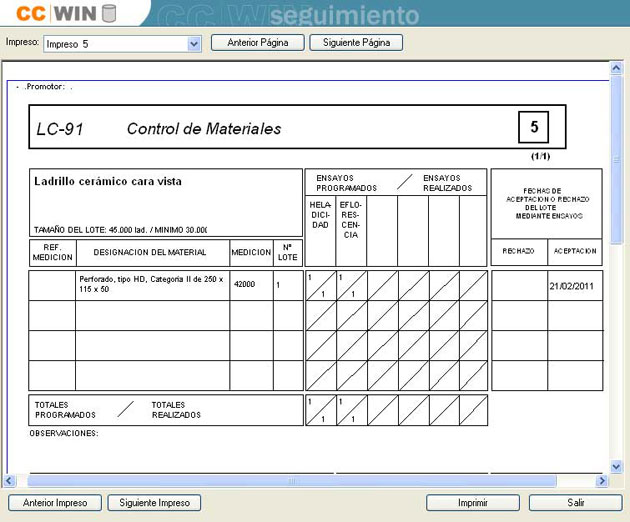
Task: Click the 'FECHAS DE ACEPTACION O RECHAZO' header
Action: 547,203
